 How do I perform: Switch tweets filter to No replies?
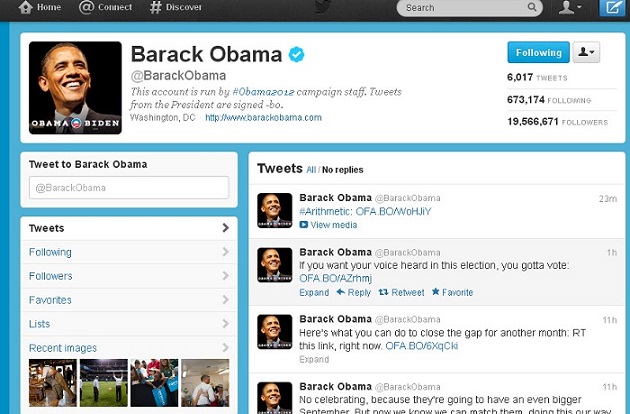pyautogui.click(x=342, y=170)
